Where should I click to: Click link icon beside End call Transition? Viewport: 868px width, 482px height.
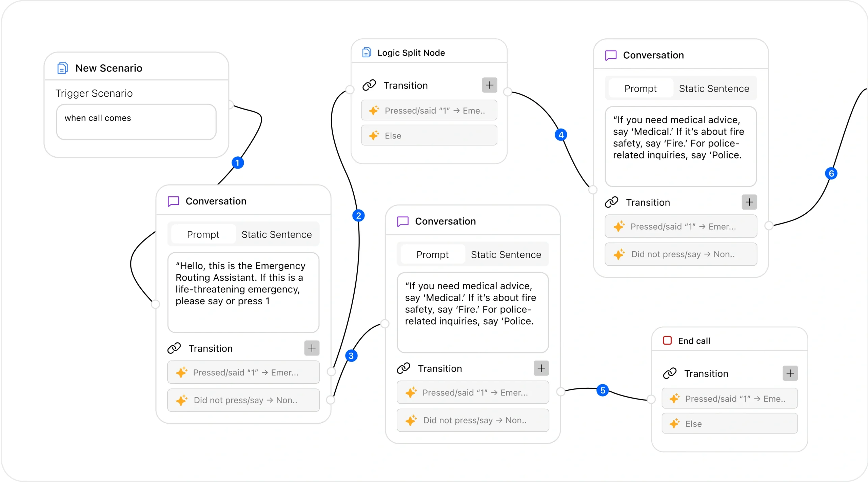(670, 373)
